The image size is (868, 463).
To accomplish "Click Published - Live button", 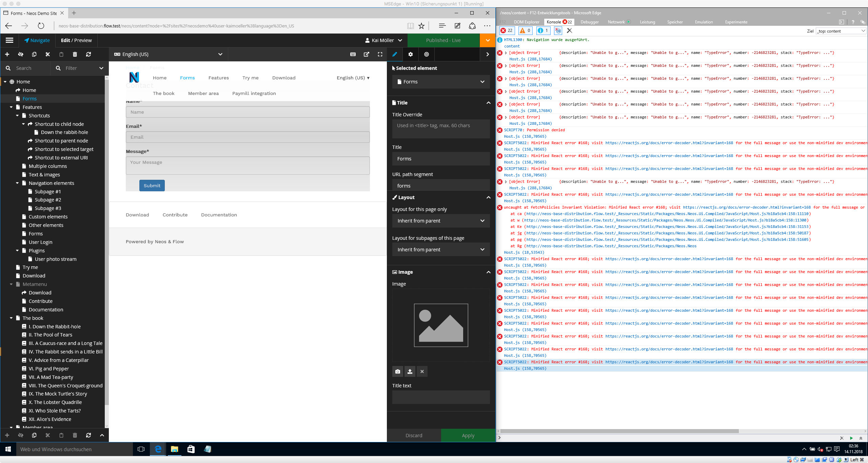I will (443, 40).
